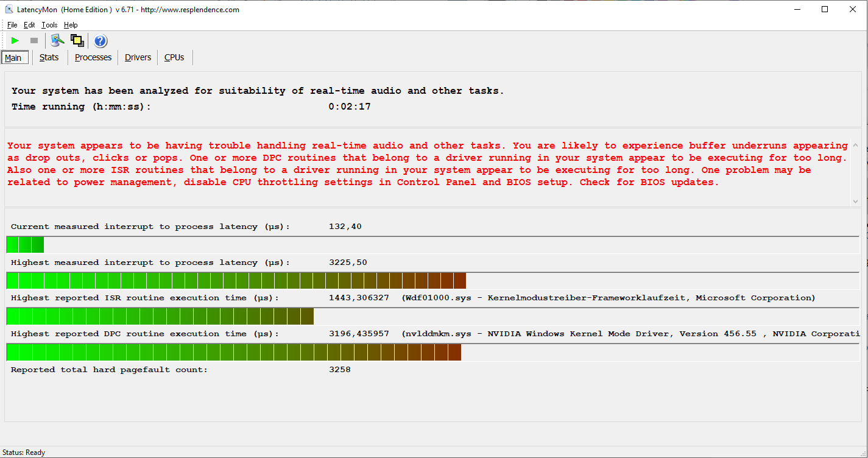The width and height of the screenshot is (868, 458).
Task: Click the highest interrupt to process latency bar
Action: click(432, 281)
